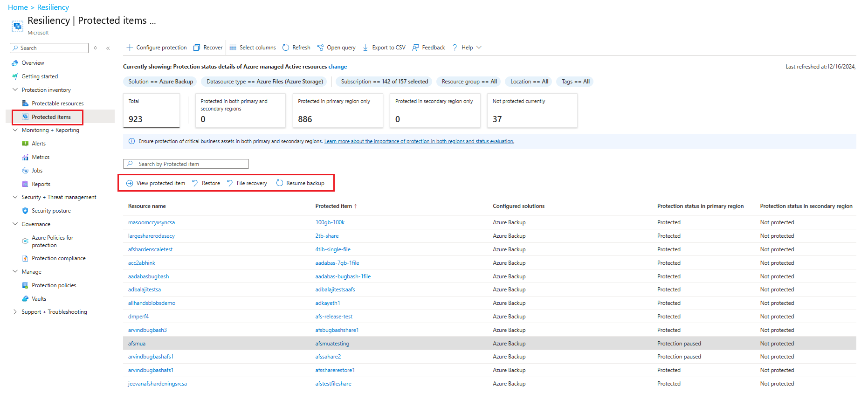The image size is (868, 393).
Task: Click the Solution == Azure Backup filter
Action: click(161, 82)
